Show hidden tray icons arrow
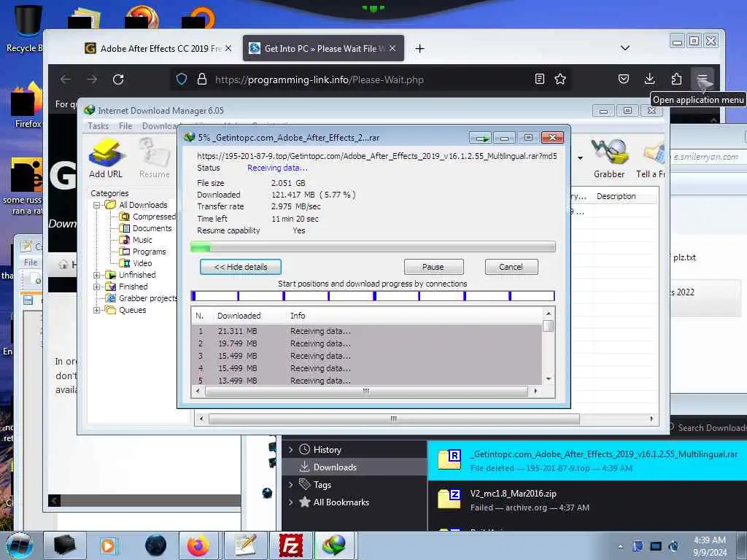The image size is (747, 560). [620, 546]
